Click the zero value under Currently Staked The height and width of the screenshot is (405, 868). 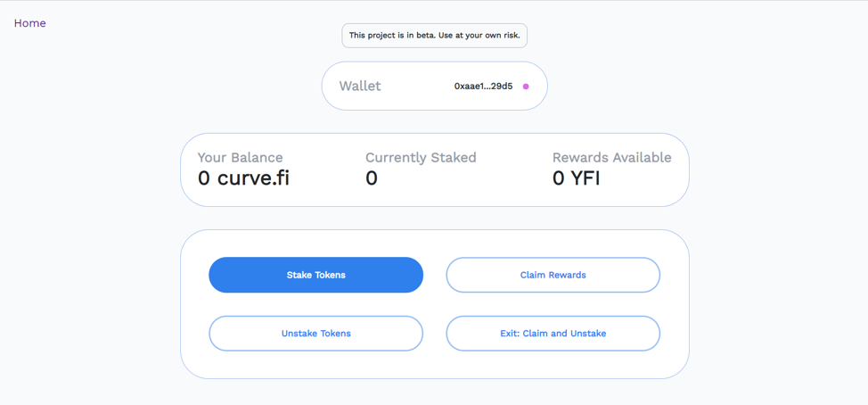(x=372, y=178)
